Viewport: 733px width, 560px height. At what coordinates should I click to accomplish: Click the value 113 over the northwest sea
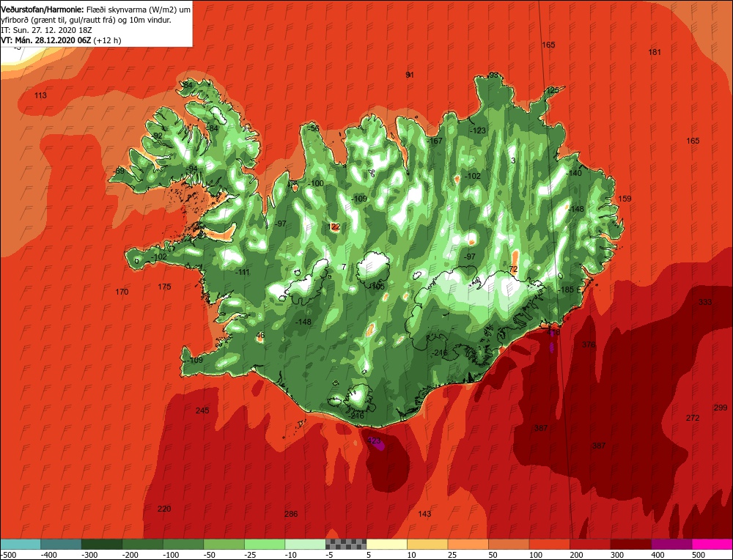click(x=40, y=95)
